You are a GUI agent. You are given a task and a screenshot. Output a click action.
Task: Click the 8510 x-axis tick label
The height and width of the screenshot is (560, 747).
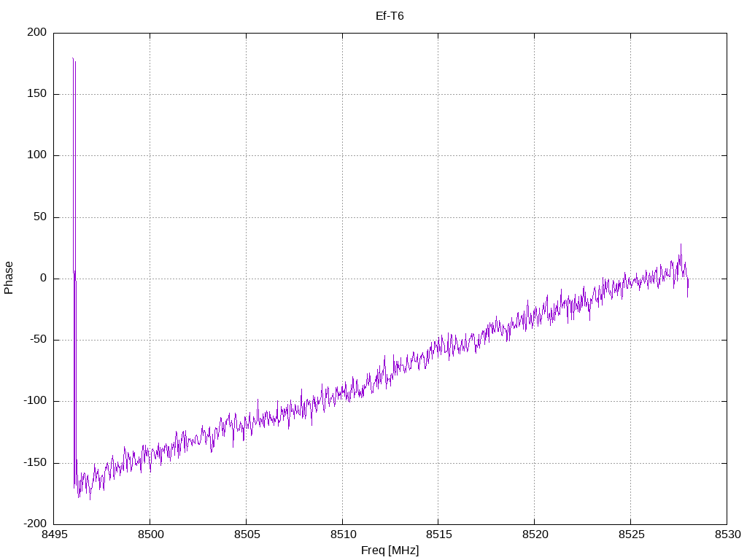pos(342,534)
